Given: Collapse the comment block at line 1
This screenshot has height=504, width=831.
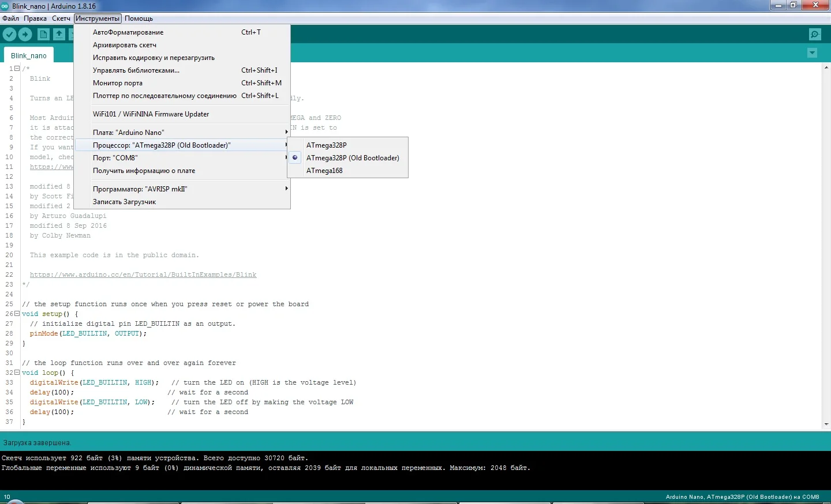Looking at the screenshot, I should (x=17, y=69).
